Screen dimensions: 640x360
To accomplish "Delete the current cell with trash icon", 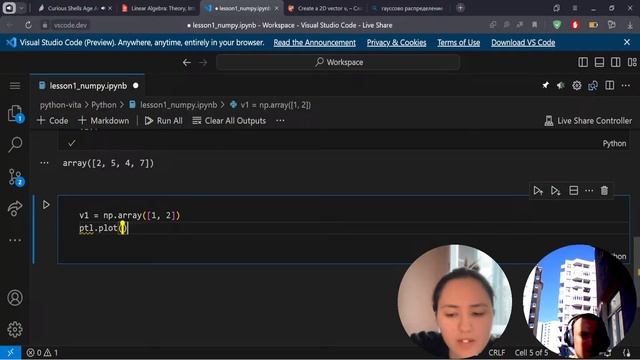I will 604,191.
